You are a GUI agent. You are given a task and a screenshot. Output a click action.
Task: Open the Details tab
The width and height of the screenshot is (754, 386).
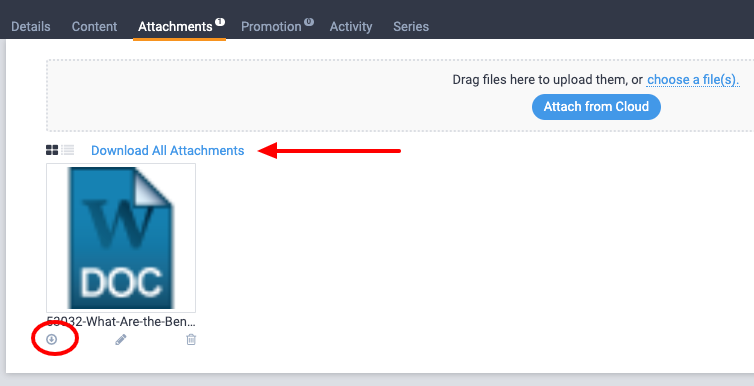pyautogui.click(x=31, y=26)
